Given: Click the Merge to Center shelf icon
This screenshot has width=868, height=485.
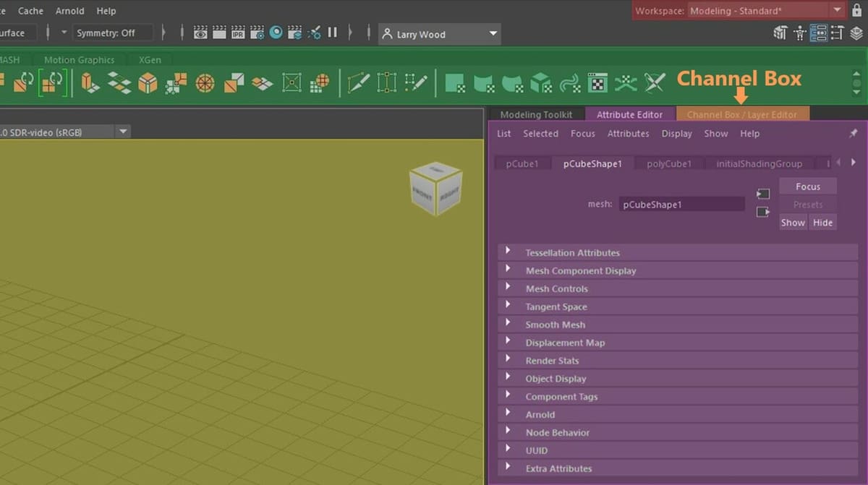Looking at the screenshot, I should tap(292, 83).
